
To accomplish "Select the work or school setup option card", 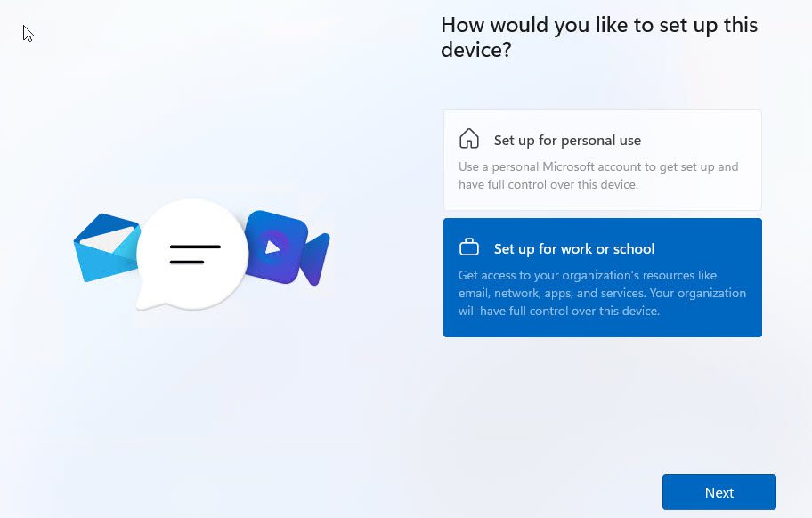I will 602,278.
